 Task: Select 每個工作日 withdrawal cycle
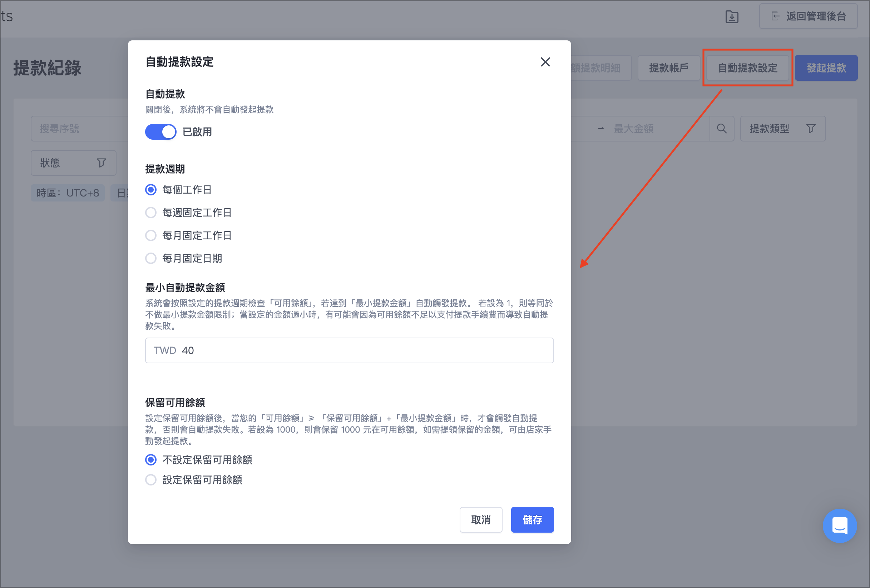pyautogui.click(x=151, y=190)
